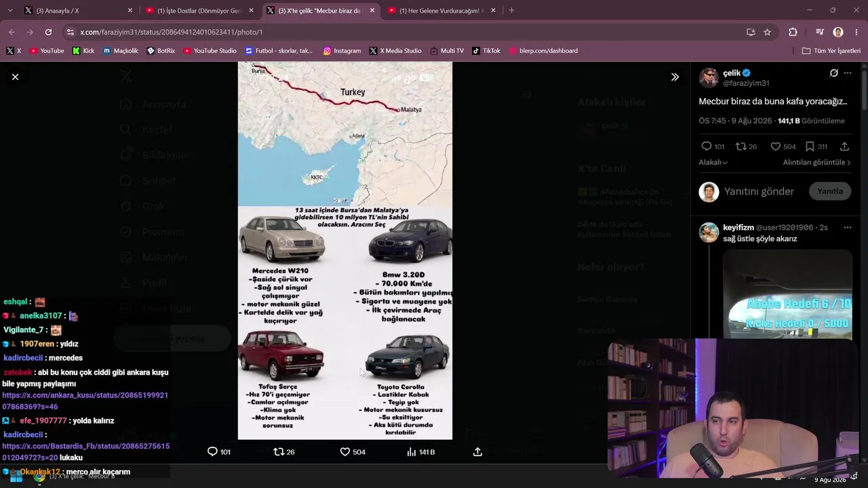Open the ankara_kusu status link in chat

click(85, 401)
